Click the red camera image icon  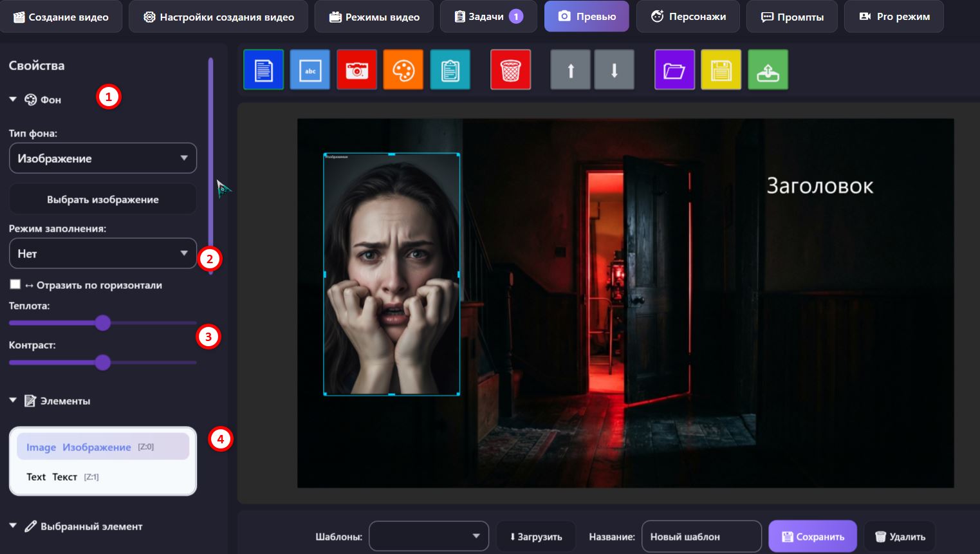357,69
